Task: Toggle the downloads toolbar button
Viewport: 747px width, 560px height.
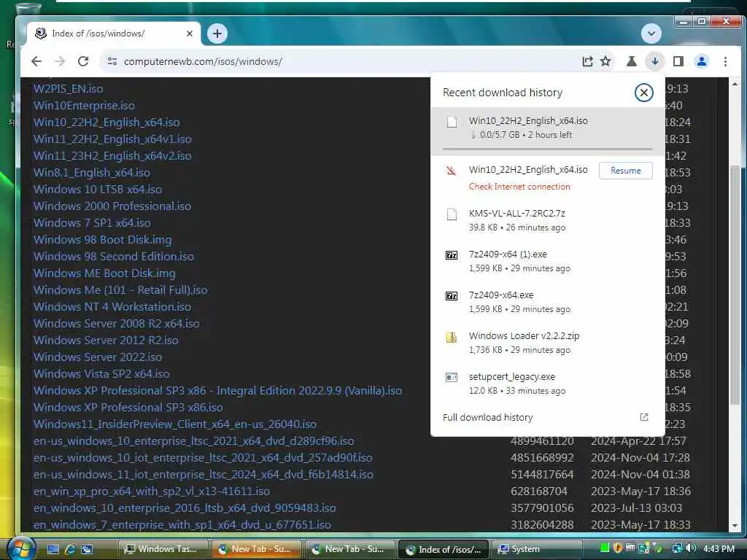Action: [655, 61]
